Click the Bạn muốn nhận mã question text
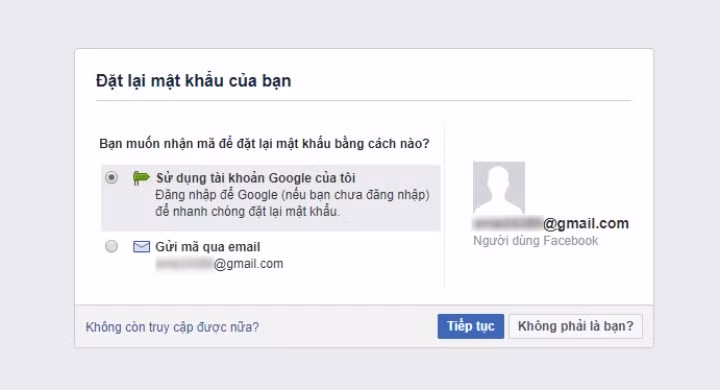Screen dimensions: 720x390 click(x=264, y=143)
